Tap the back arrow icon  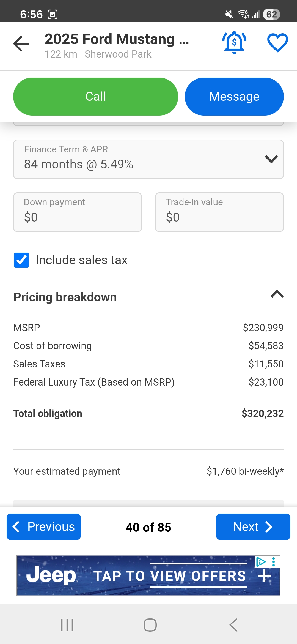point(21,44)
